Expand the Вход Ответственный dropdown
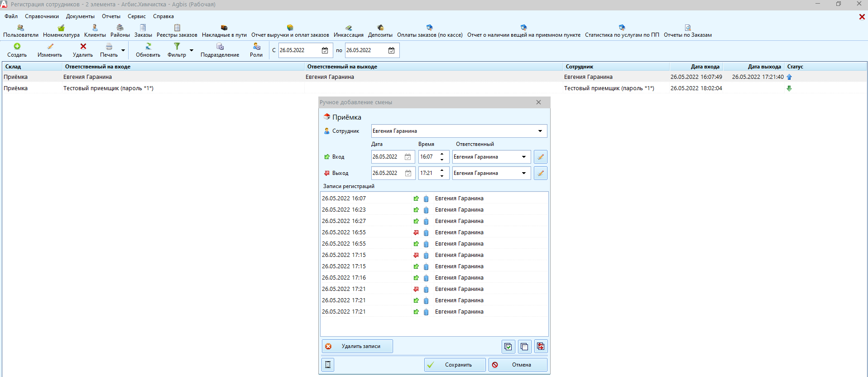 click(524, 157)
